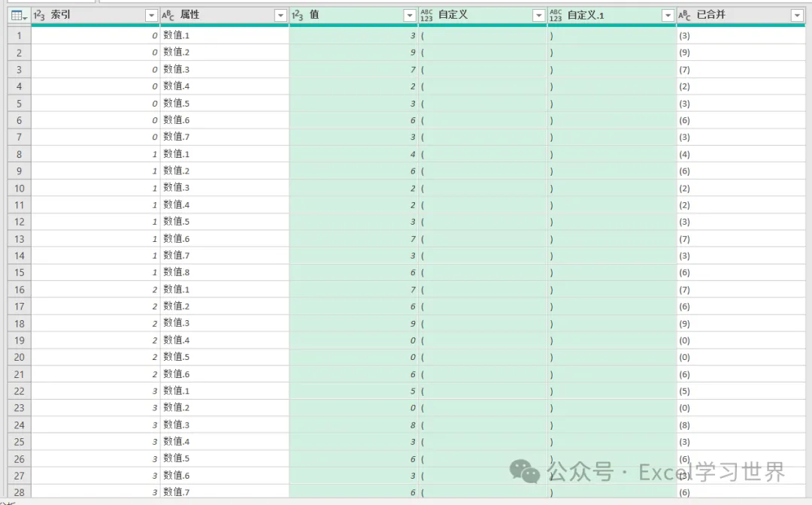The height and width of the screenshot is (505, 812).
Task: Click 数值.7 cell in row 7
Action: click(224, 137)
